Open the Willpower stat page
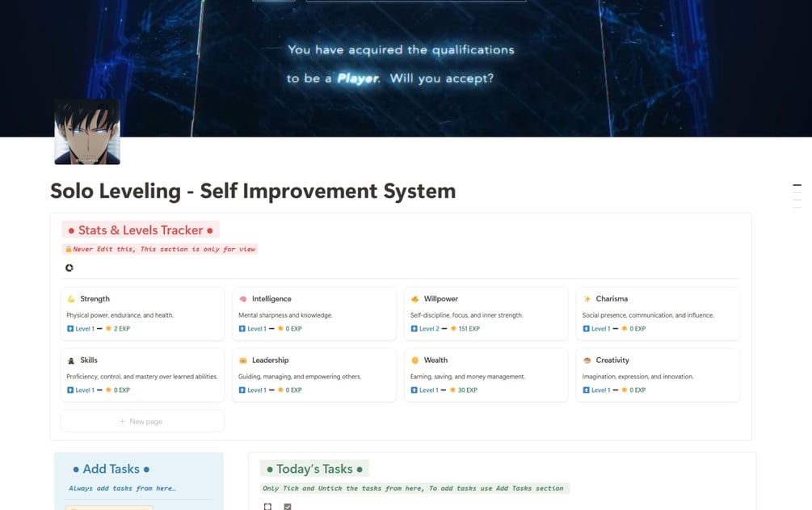 coord(486,314)
